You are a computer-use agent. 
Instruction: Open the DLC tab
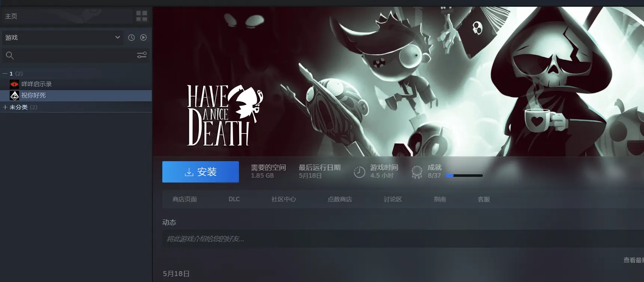tap(234, 199)
